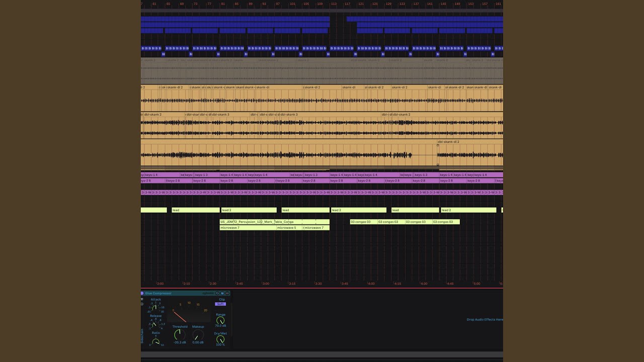Click the Glue Compressor title bar

(185, 293)
